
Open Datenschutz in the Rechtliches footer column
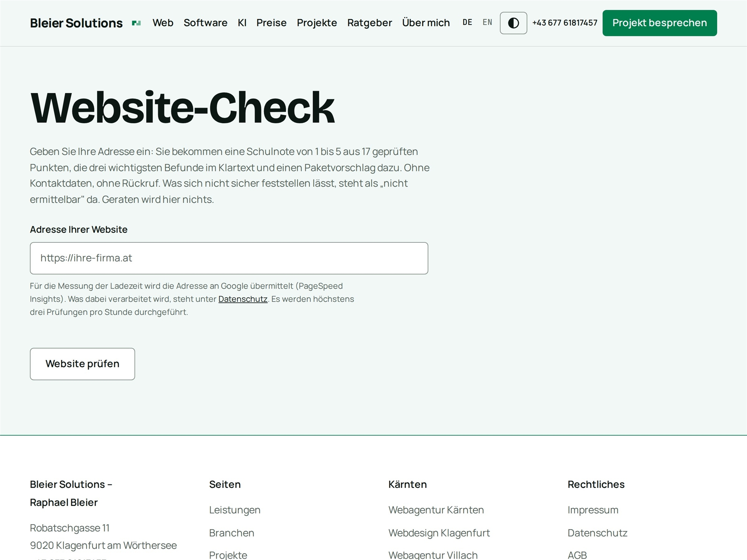click(x=598, y=533)
